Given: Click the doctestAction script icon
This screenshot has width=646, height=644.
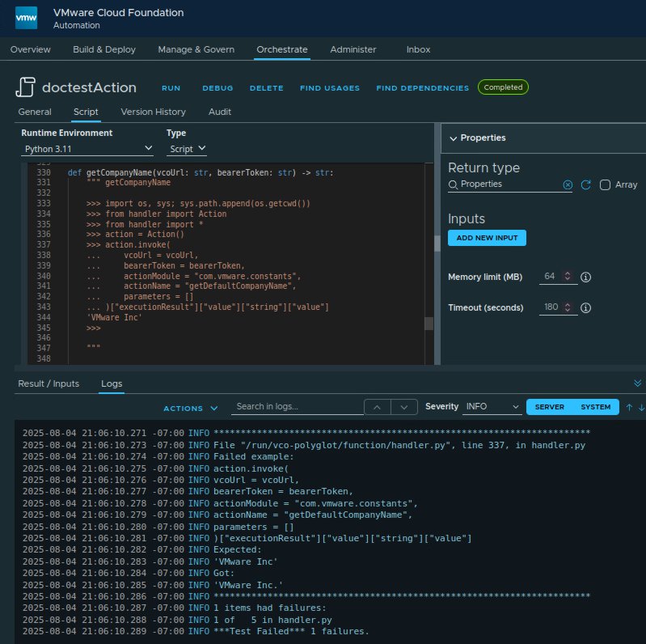Looking at the screenshot, I should [x=25, y=87].
